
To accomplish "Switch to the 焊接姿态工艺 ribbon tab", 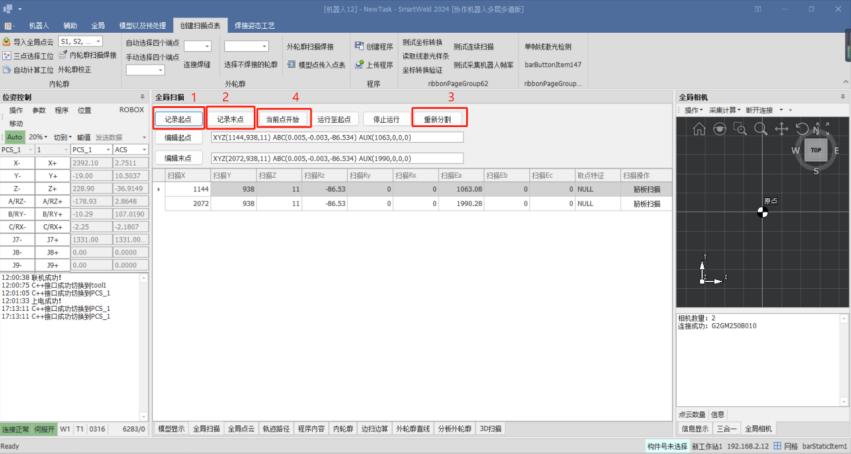I will [255, 22].
